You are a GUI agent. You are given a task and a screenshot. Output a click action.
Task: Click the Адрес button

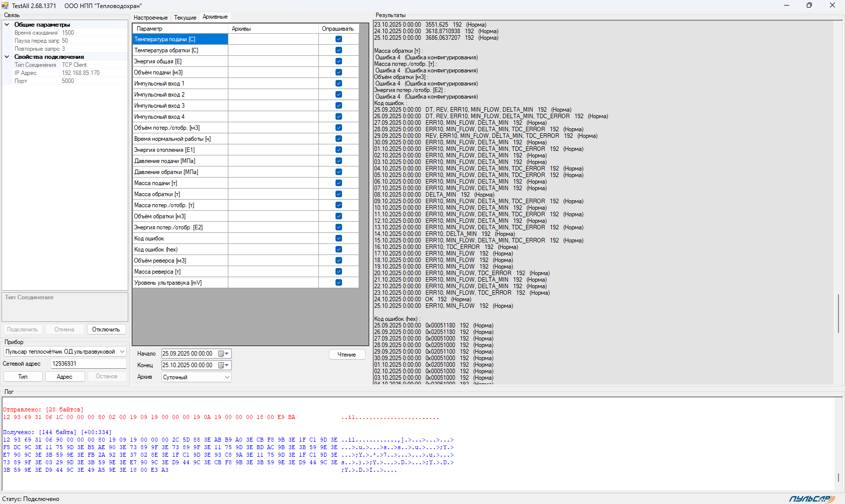coord(64,377)
